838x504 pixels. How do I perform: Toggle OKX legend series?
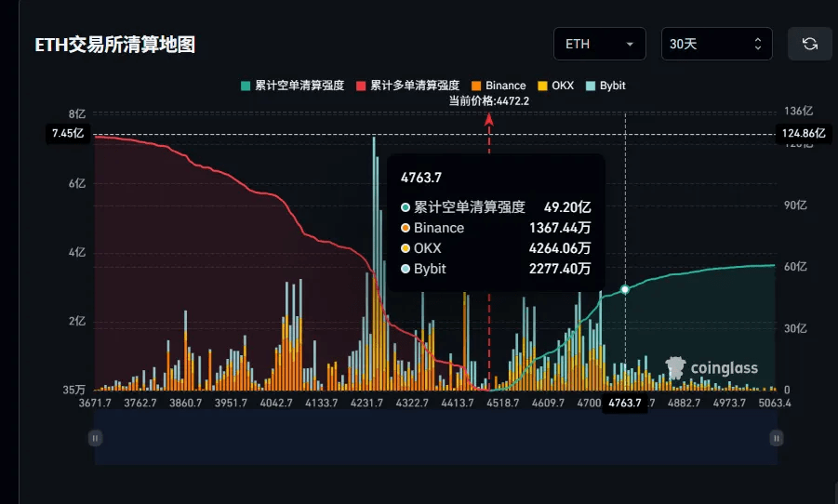pyautogui.click(x=556, y=86)
